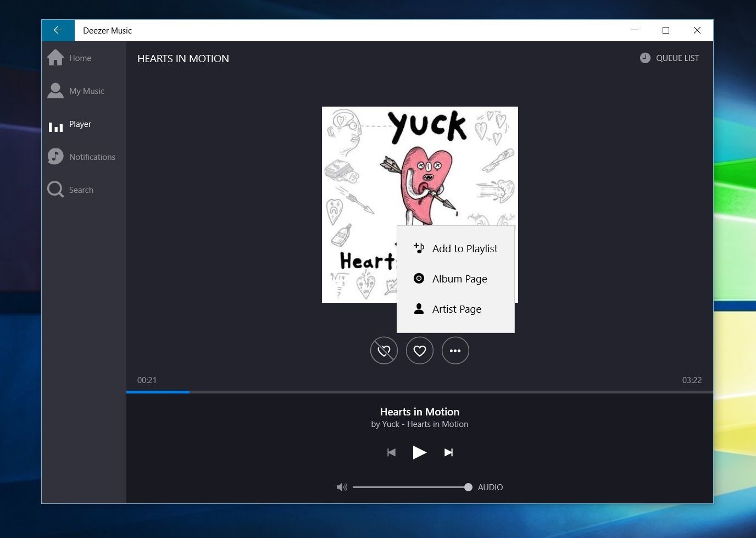Click the AUDIO label button
Viewport: 756px width, 538px height.
[x=490, y=487]
